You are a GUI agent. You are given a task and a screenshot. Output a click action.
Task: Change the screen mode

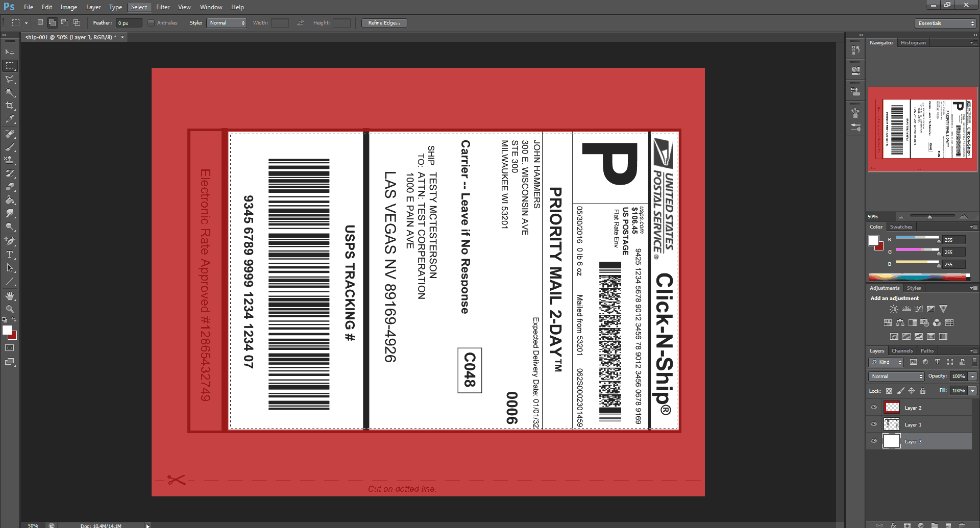click(x=10, y=362)
